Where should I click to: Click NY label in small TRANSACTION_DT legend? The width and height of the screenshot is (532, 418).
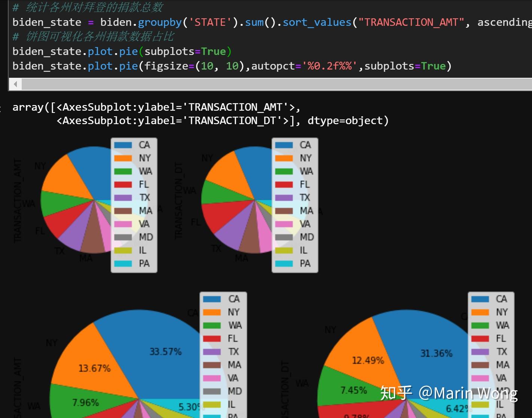(x=306, y=158)
